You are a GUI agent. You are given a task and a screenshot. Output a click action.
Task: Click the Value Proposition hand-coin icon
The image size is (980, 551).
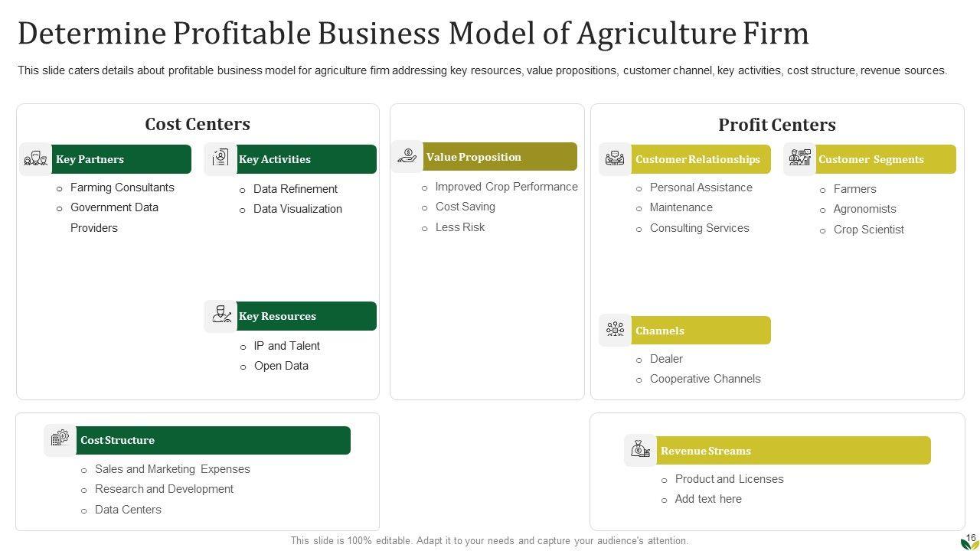tap(407, 156)
